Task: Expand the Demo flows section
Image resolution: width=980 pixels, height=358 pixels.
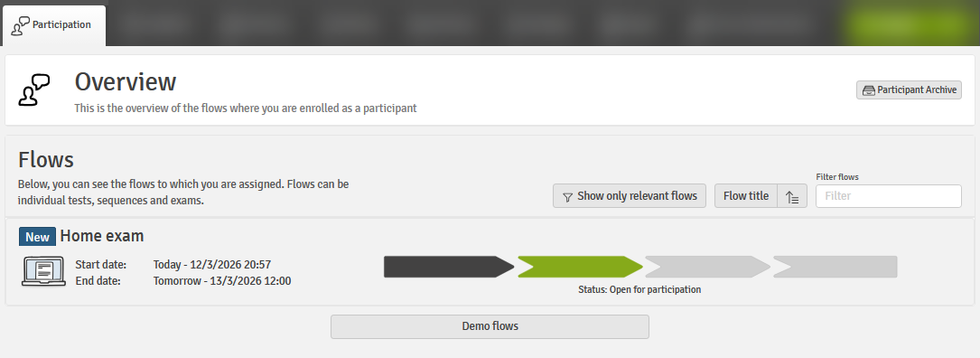Action: tap(490, 326)
